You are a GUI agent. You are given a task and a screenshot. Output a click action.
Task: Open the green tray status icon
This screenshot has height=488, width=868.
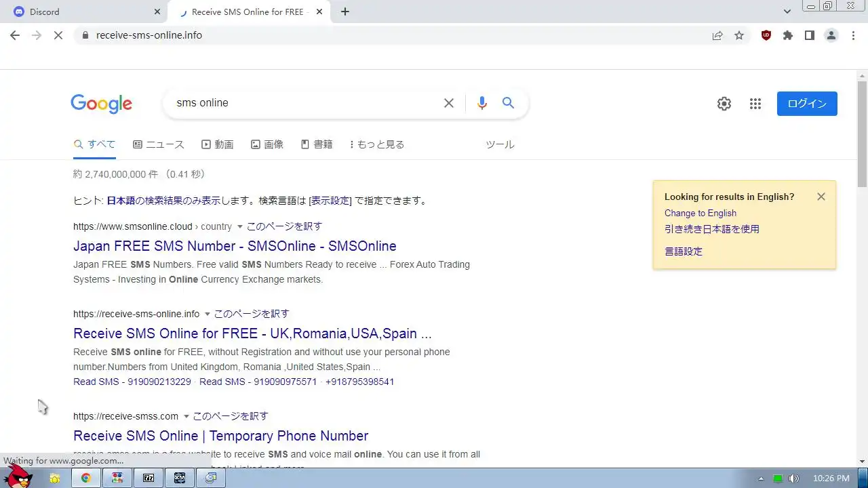pos(778,479)
